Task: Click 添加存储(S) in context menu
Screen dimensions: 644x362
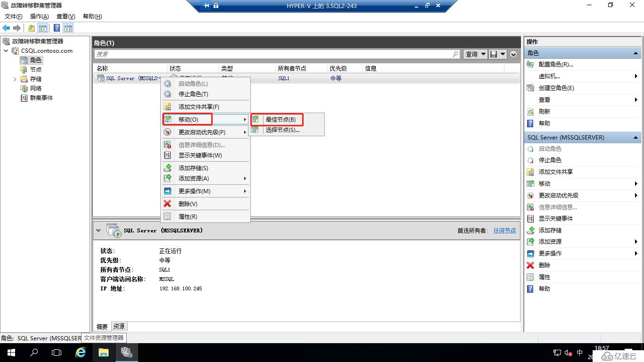Action: (x=205, y=168)
